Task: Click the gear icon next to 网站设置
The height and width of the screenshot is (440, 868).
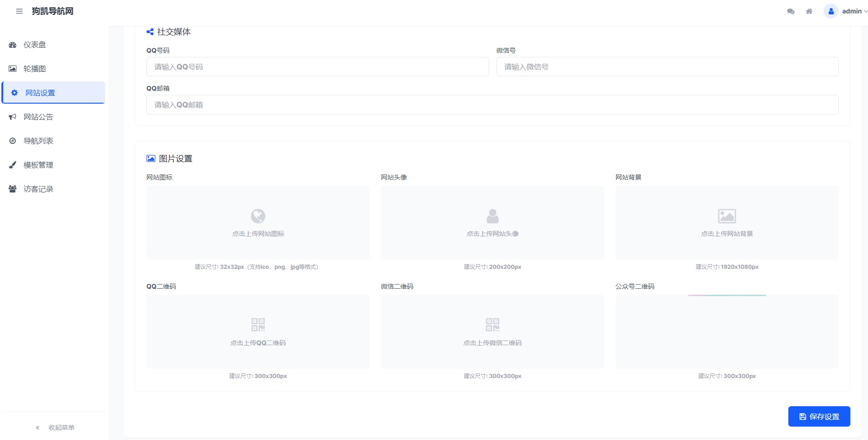Action: pyautogui.click(x=13, y=93)
